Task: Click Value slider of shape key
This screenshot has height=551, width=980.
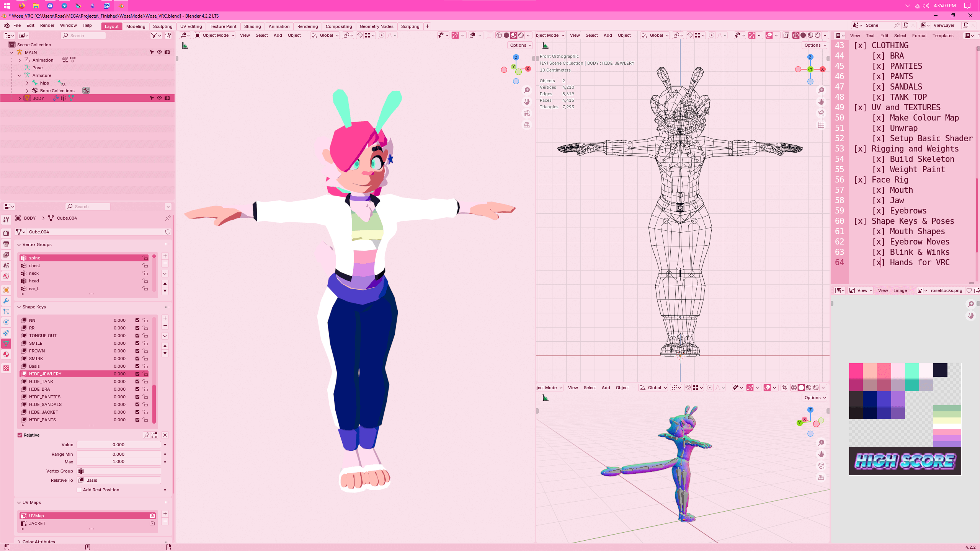Action: point(119,445)
